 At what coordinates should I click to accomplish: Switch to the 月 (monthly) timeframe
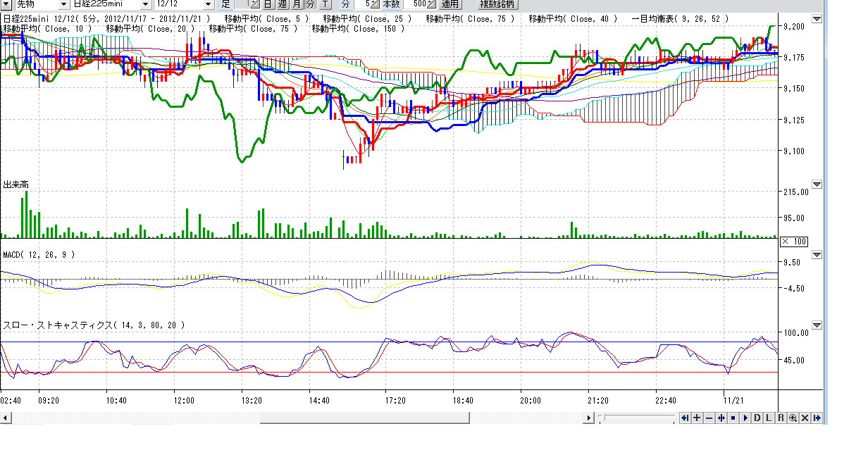[297, 4]
